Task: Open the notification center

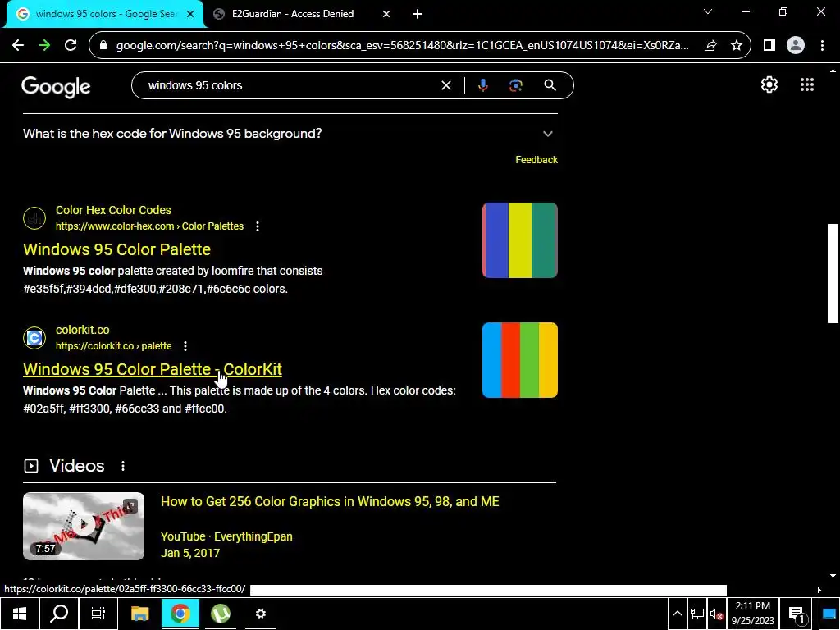Action: tap(797, 614)
